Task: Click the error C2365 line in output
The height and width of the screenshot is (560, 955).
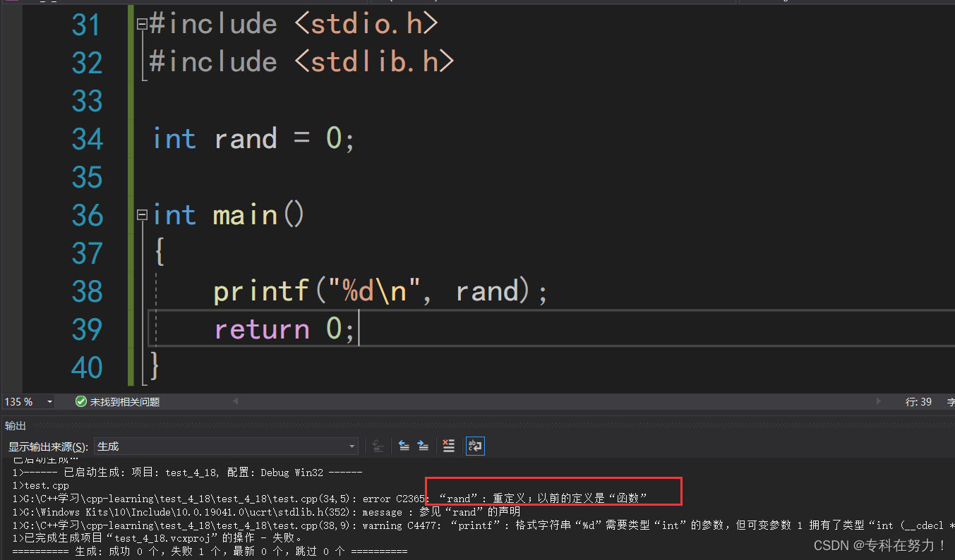Action: click(x=330, y=499)
